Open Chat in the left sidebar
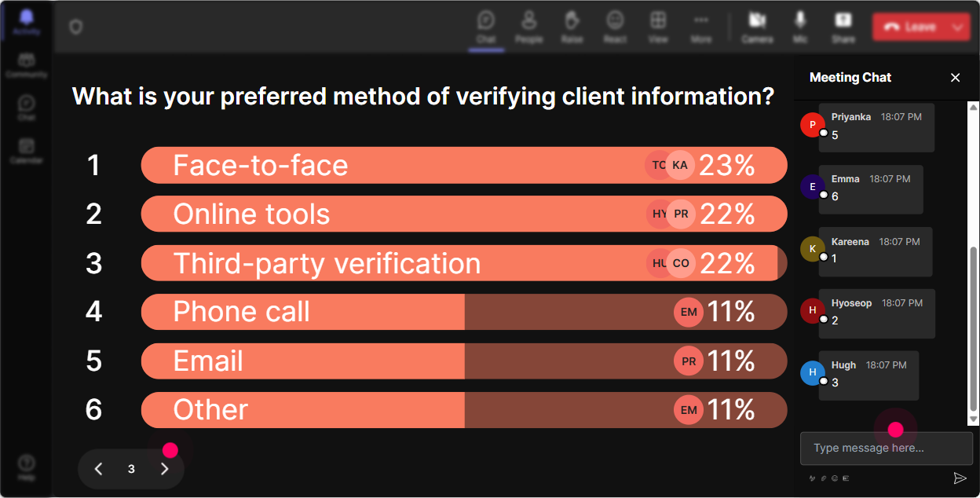 27,107
